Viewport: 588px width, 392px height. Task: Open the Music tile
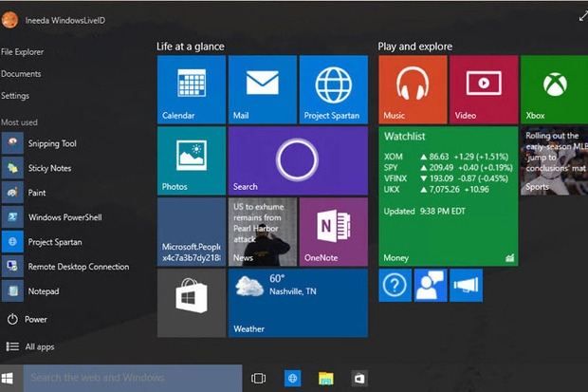click(x=412, y=89)
